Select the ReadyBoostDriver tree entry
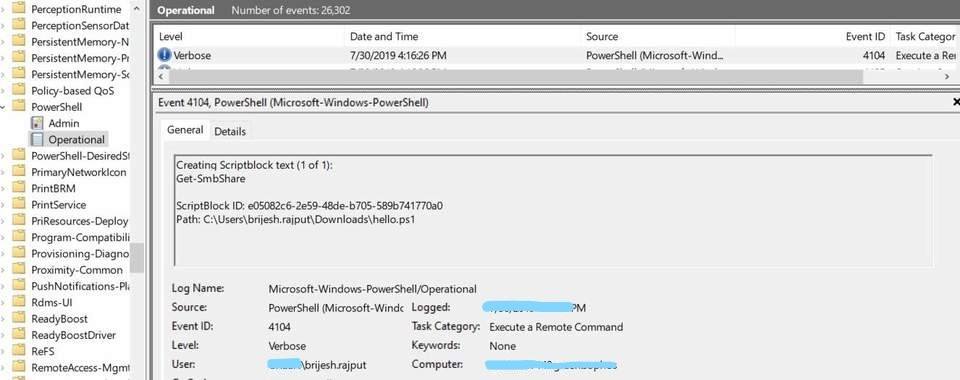The image size is (960, 380). [73, 335]
